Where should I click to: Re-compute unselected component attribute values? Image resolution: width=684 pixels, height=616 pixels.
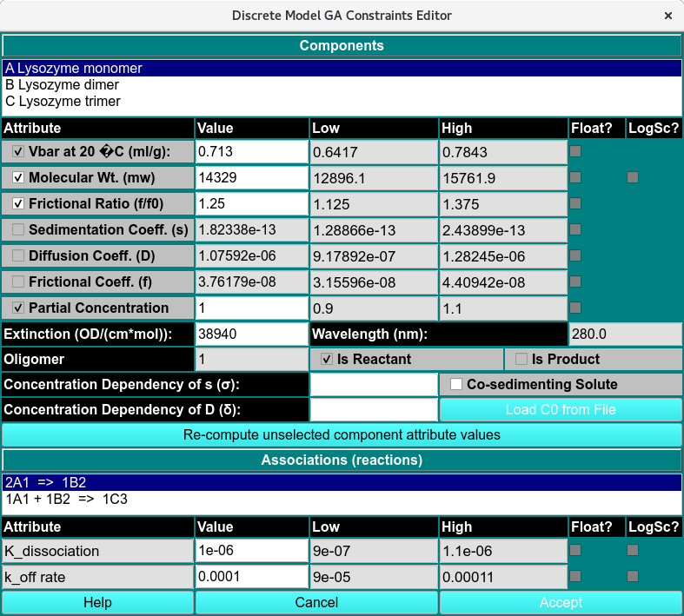342,435
